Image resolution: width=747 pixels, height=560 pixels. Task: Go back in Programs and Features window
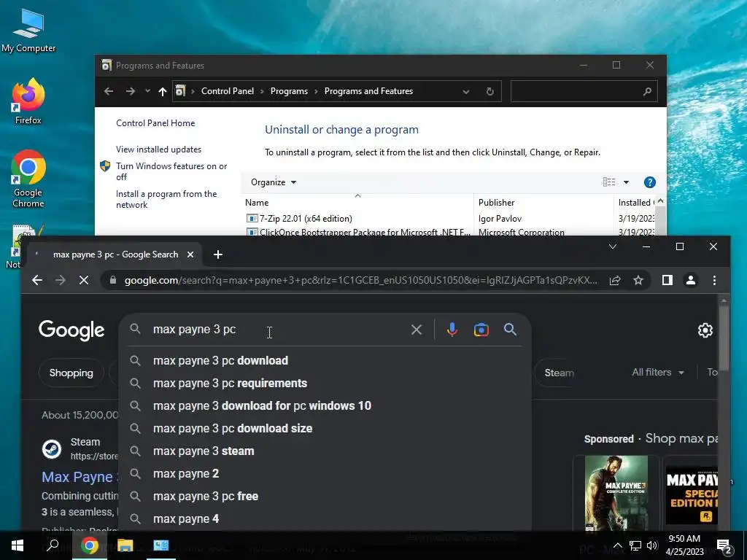pyautogui.click(x=109, y=91)
